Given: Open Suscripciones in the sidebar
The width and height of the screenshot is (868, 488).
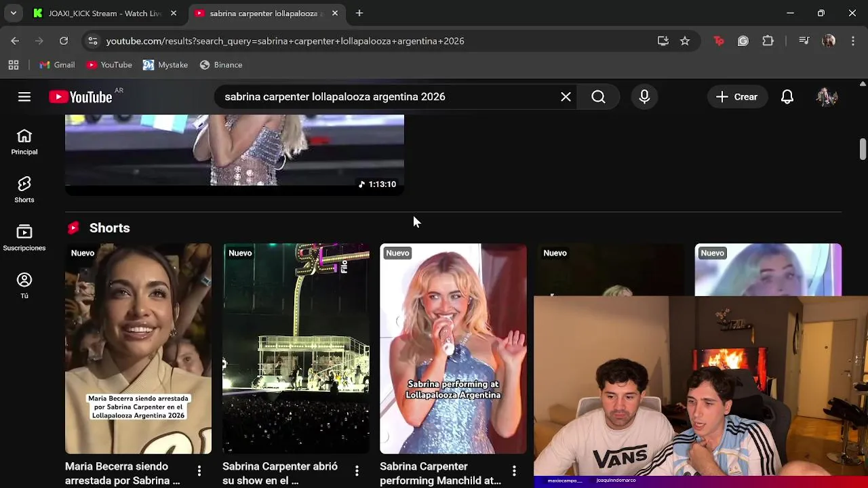Looking at the screenshot, I should [x=24, y=239].
